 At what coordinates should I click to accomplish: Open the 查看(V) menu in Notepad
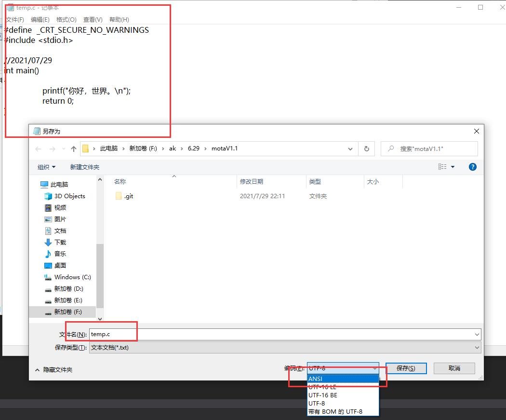[93, 20]
